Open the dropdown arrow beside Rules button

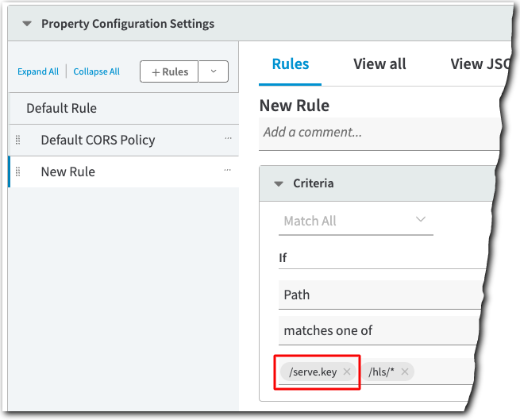coord(214,71)
